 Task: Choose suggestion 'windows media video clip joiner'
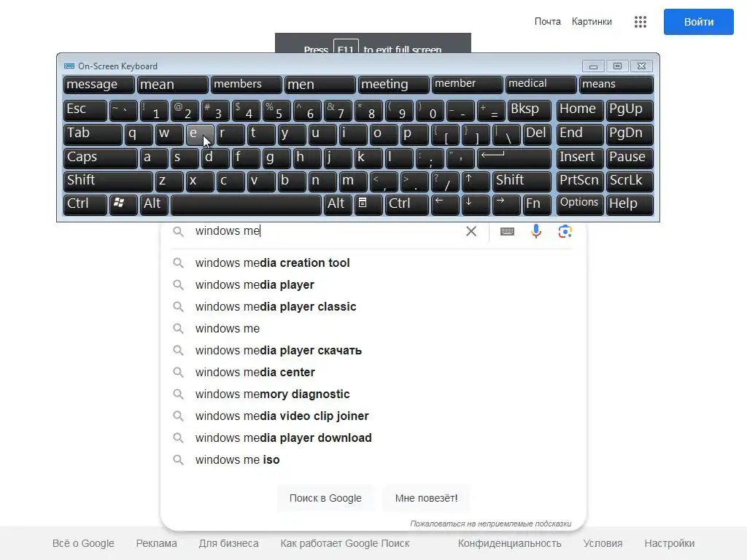pyautogui.click(x=373, y=416)
